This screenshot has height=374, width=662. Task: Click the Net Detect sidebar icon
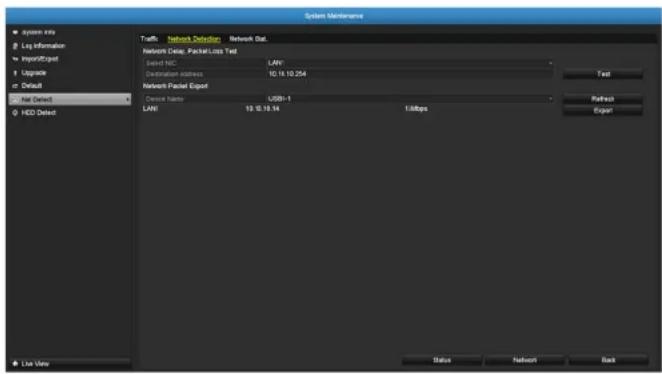tap(15, 100)
